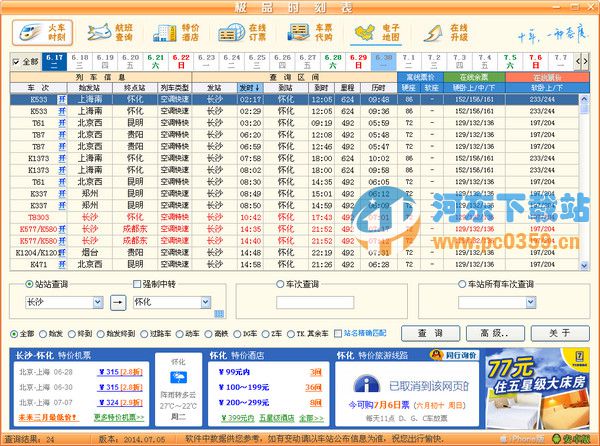The width and height of the screenshot is (600, 446).
Task: Select date tab 7.5 Saturday
Action: 510,62
